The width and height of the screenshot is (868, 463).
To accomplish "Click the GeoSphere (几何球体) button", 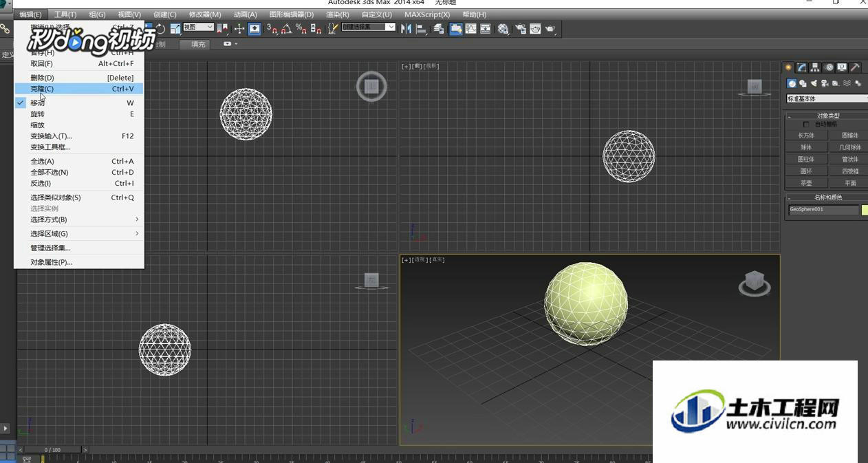I will tap(849, 147).
